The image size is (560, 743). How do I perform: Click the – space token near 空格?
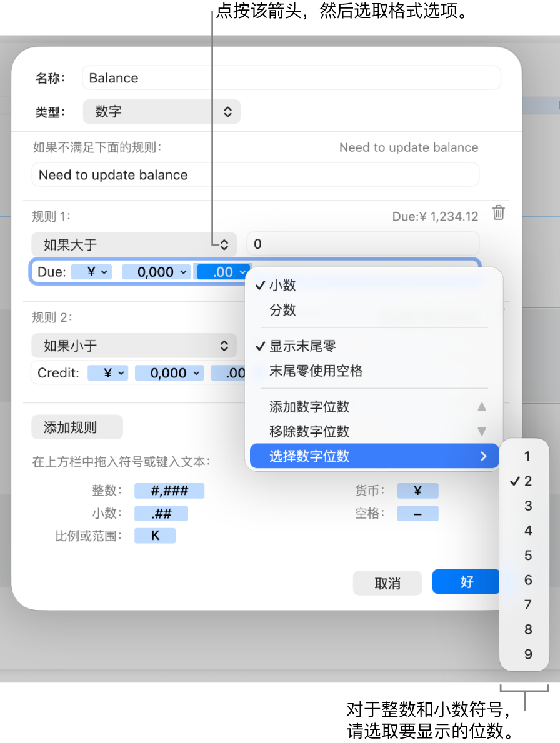(417, 513)
